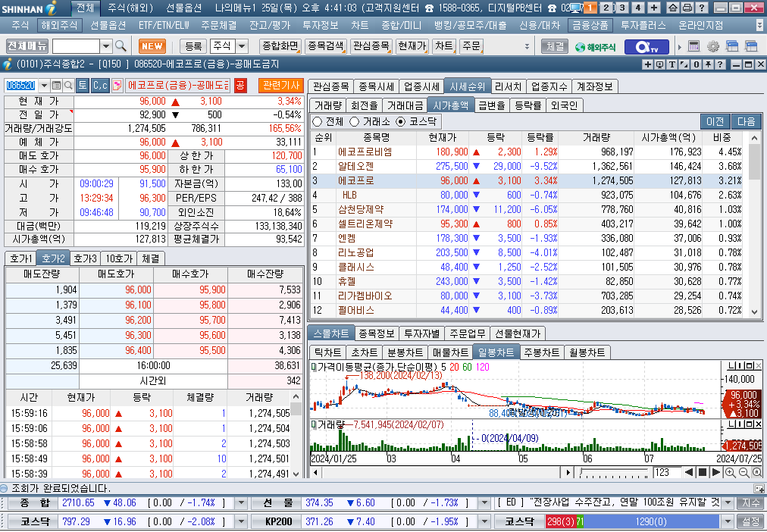
Task: Switch to the 업종지수 tab
Action: coord(549,86)
